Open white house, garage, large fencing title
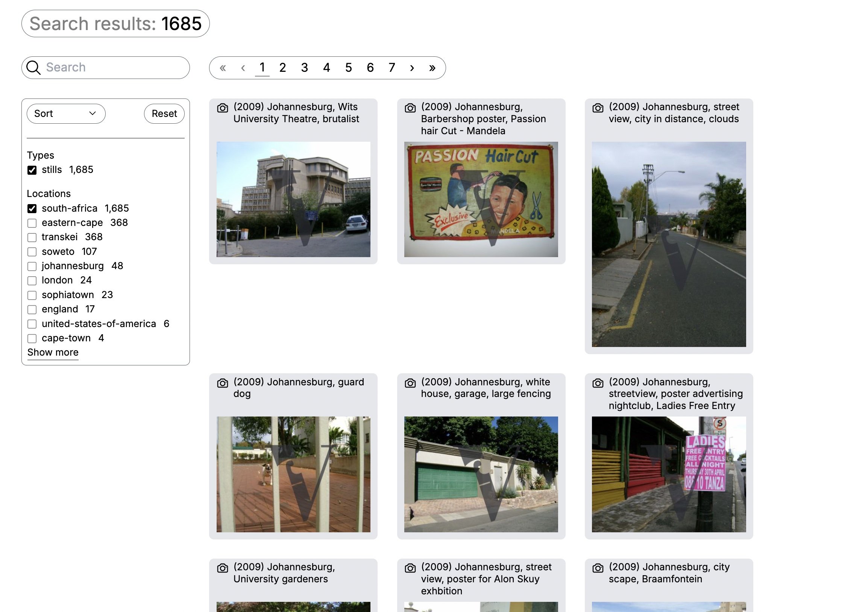Screen dimensions: 868x612 486,388
